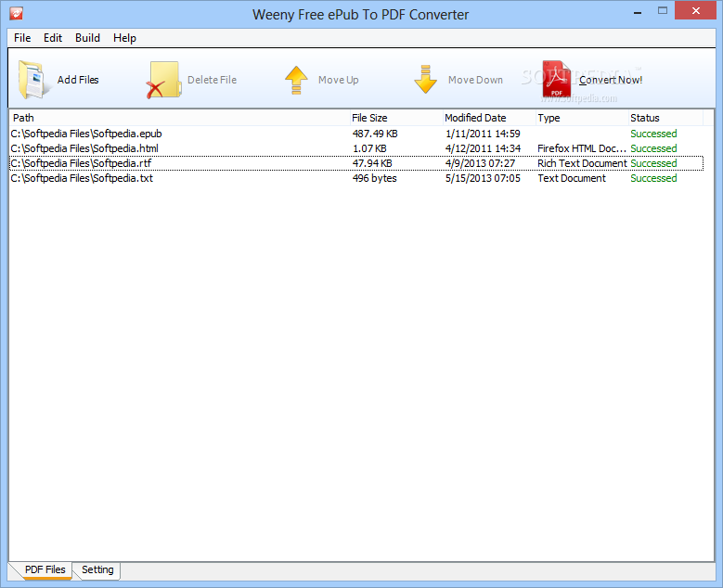Click the 487.49 KB file size
The height and width of the screenshot is (588, 723).
click(x=375, y=134)
